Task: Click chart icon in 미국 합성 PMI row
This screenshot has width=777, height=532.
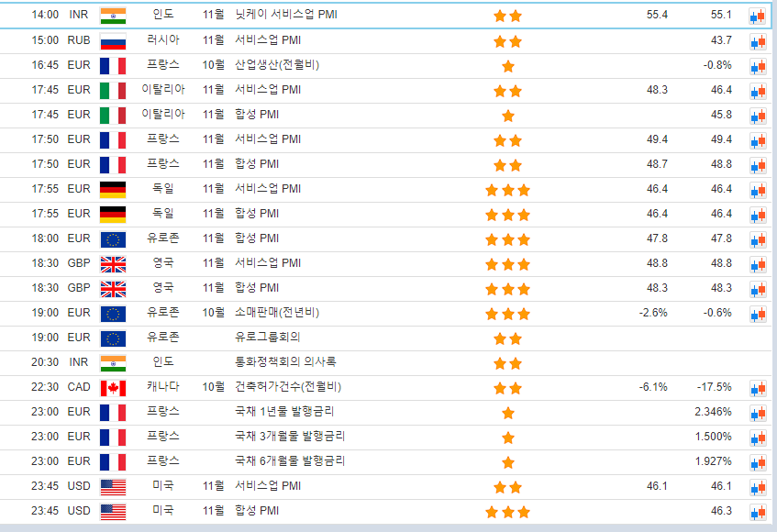Action: coord(757,511)
